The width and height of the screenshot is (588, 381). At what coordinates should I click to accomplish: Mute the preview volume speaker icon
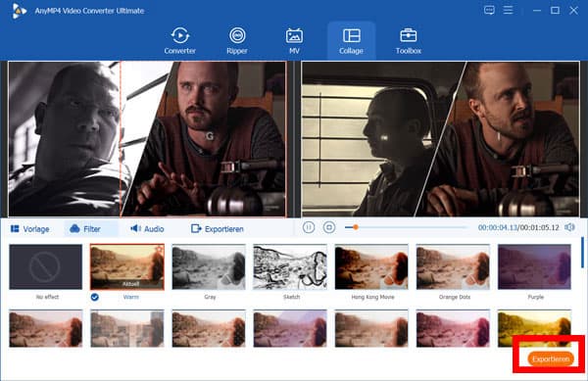click(569, 227)
